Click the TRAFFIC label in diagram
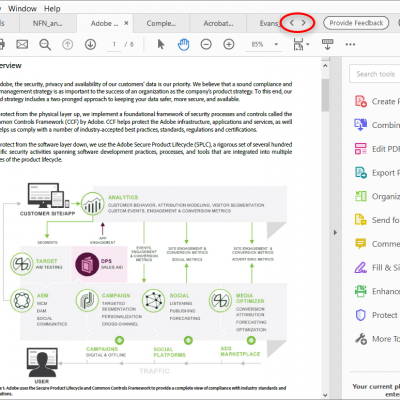The height and width of the screenshot is (400, 400). 154,371
